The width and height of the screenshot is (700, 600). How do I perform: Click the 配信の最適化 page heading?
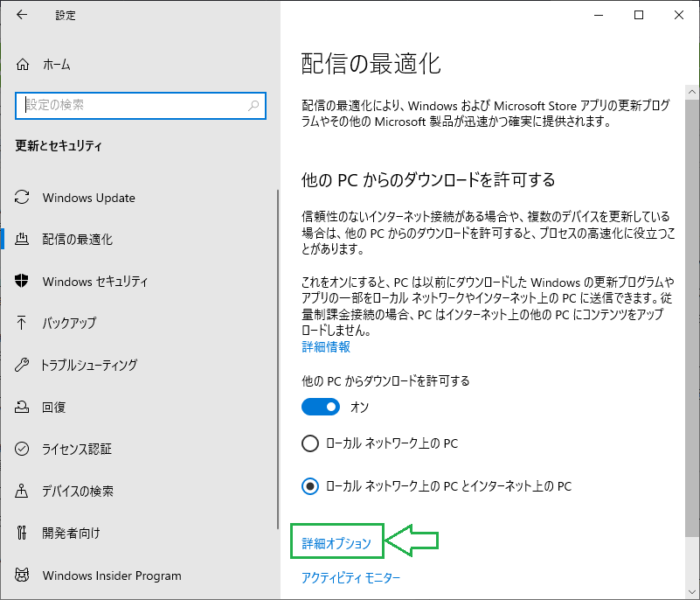pyautogui.click(x=371, y=64)
